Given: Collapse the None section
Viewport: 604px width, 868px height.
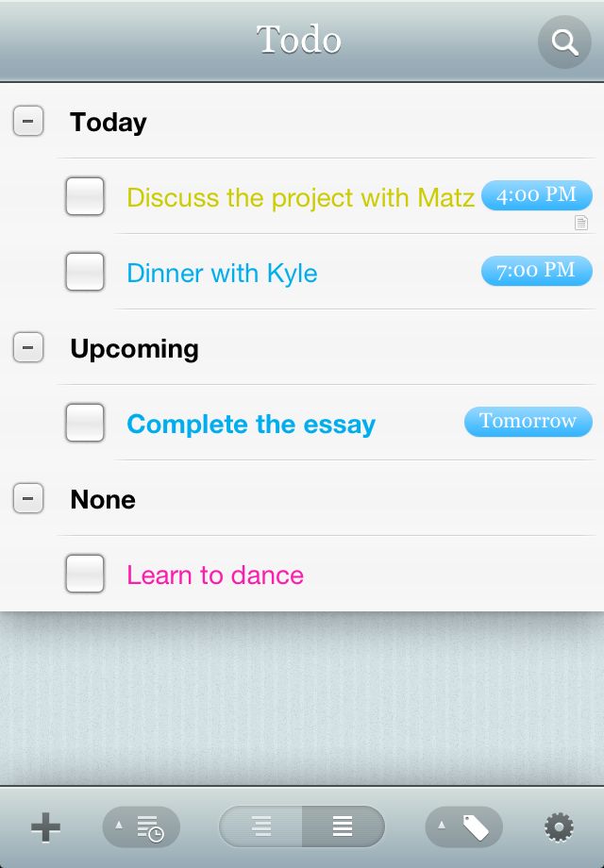Looking at the screenshot, I should (28, 498).
